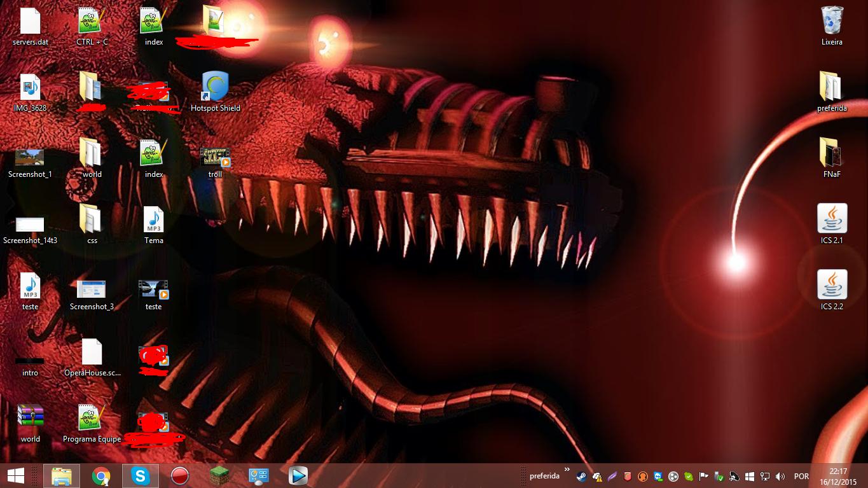
Task: Select the OperaHouse.sc... file
Action: coord(92,356)
